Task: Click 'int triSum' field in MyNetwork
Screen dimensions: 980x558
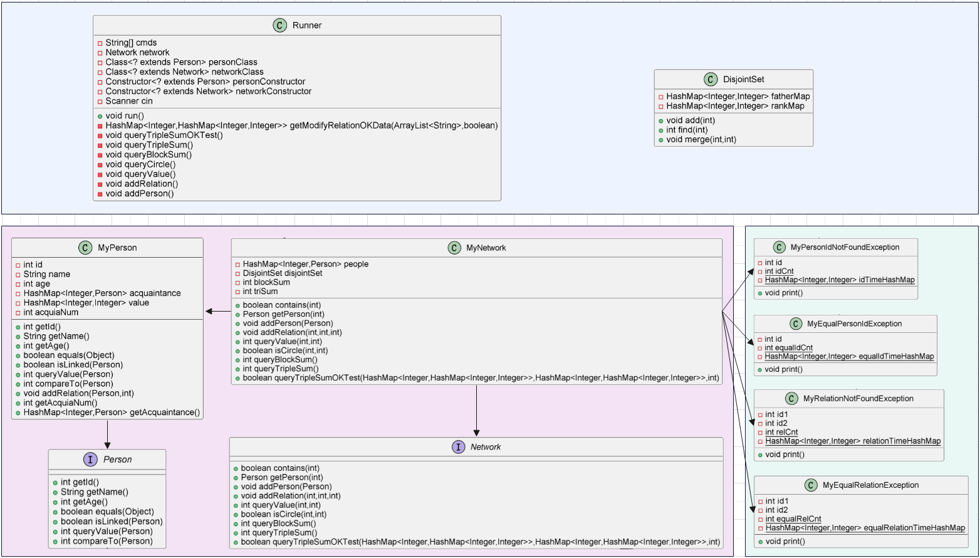Action: 260,292
